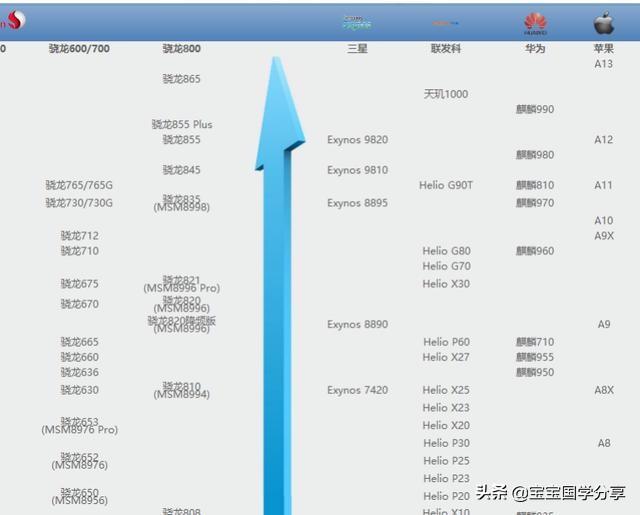Select the 联发科 column header
The height and width of the screenshot is (515, 640).
click(446, 49)
